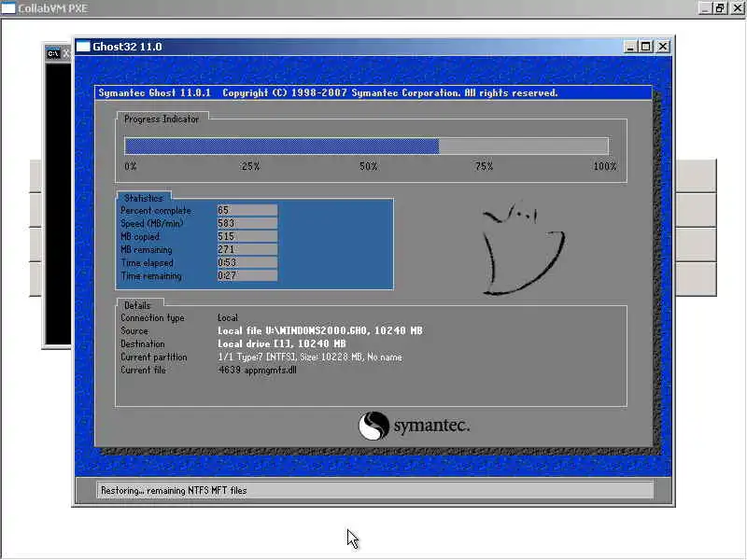
Task: Click the command prompt icon in background window
Action: click(53, 53)
